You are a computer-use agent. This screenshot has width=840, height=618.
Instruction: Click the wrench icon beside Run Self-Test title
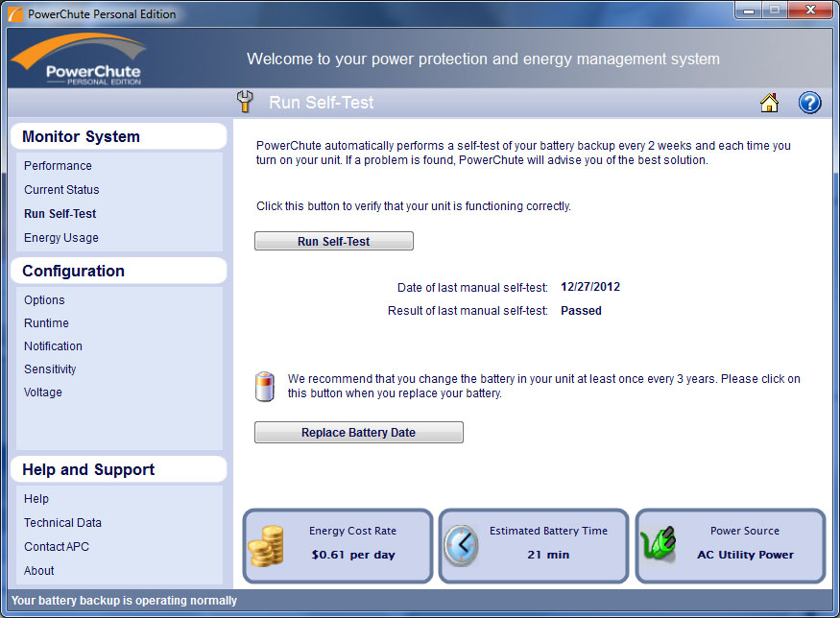[245, 101]
